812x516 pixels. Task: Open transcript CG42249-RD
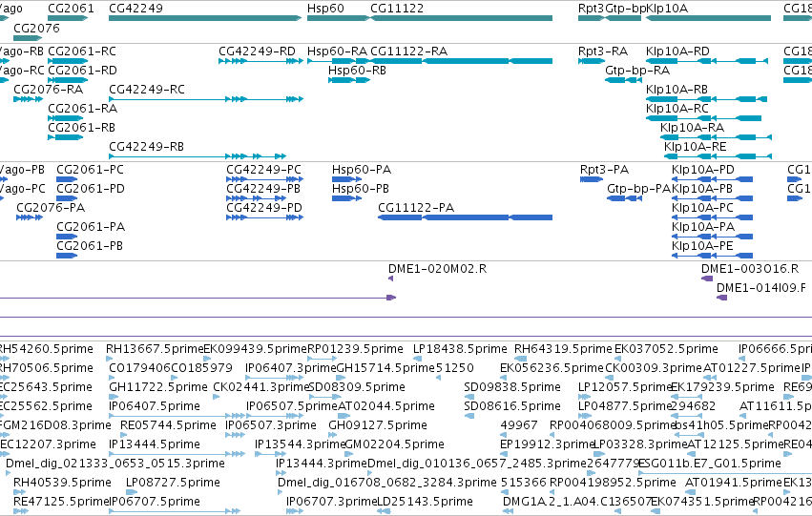tap(260, 61)
